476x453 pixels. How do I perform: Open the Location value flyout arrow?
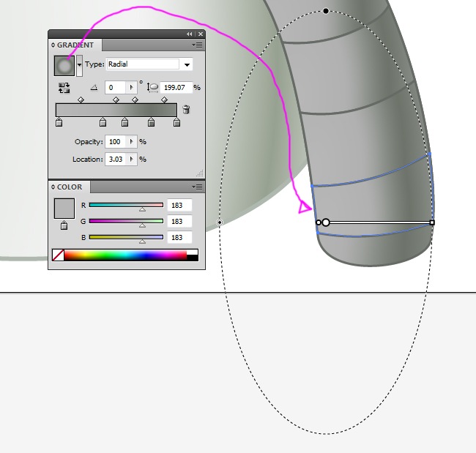131,160
